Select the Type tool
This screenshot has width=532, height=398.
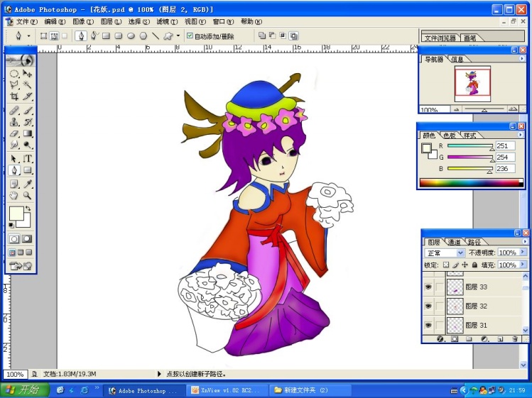(x=27, y=159)
